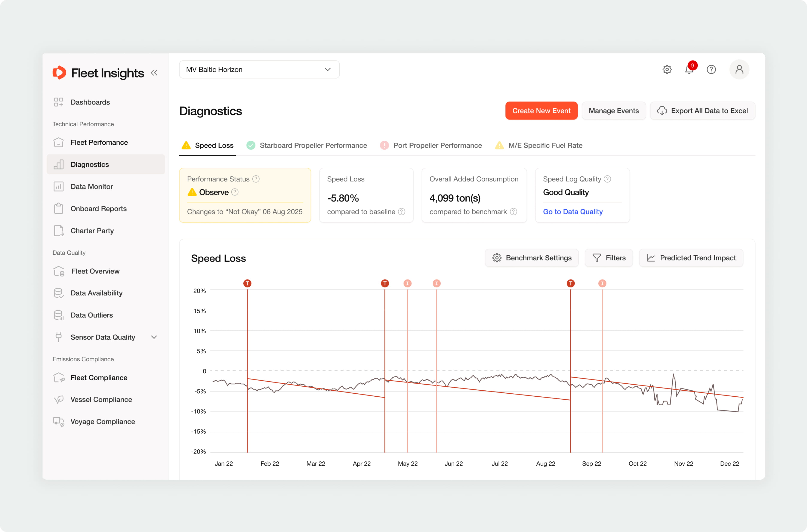Click the Onboard Reports clipboard icon
Viewport: 807px width, 532px height.
[58, 209]
